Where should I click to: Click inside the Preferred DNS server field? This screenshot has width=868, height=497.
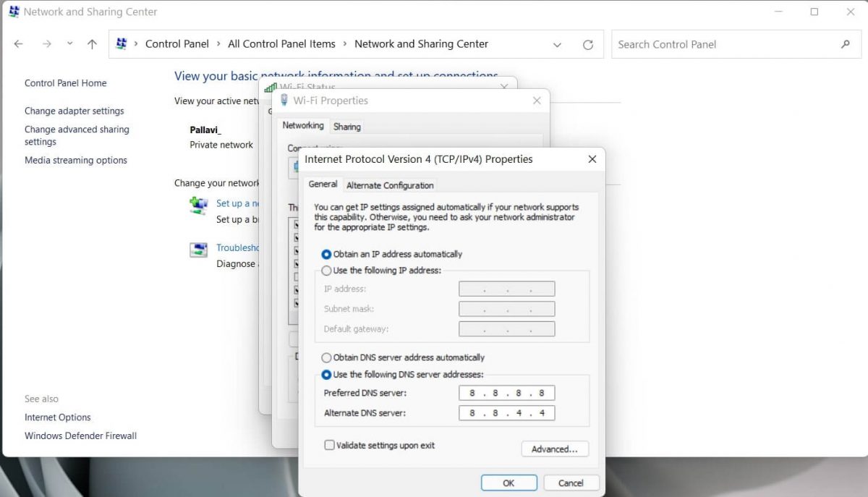pyautogui.click(x=506, y=393)
